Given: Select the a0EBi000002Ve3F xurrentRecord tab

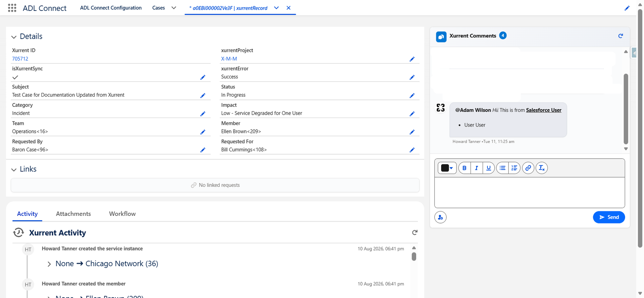Looking at the screenshot, I should click(x=229, y=8).
